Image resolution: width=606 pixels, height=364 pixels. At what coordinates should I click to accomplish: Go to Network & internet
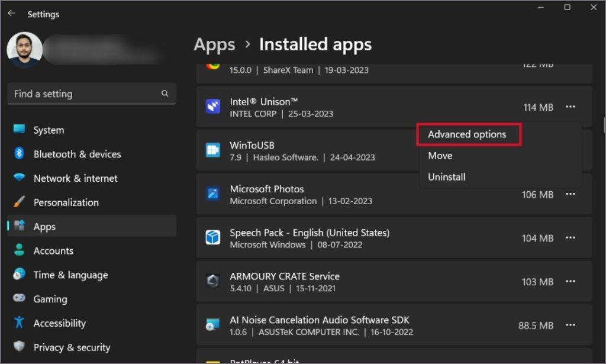92,178
